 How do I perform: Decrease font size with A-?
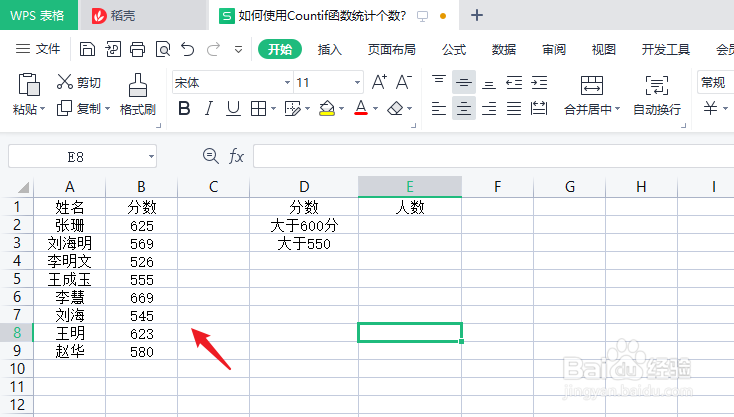point(404,82)
